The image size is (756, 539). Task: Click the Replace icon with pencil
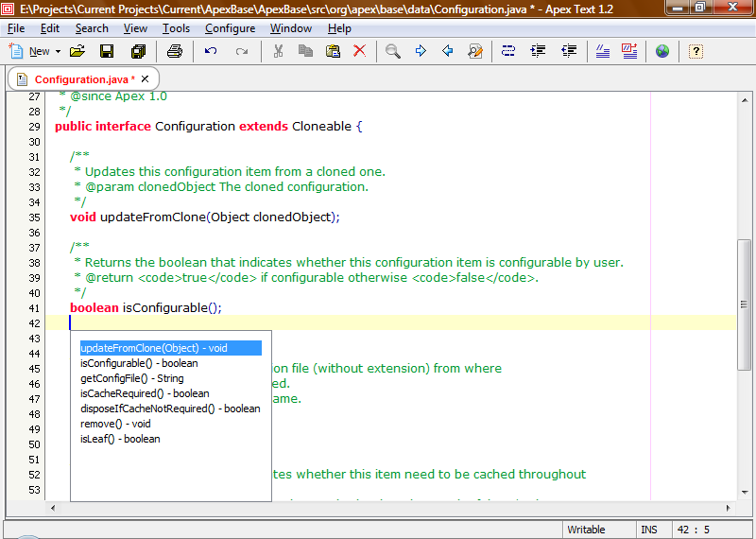475,51
